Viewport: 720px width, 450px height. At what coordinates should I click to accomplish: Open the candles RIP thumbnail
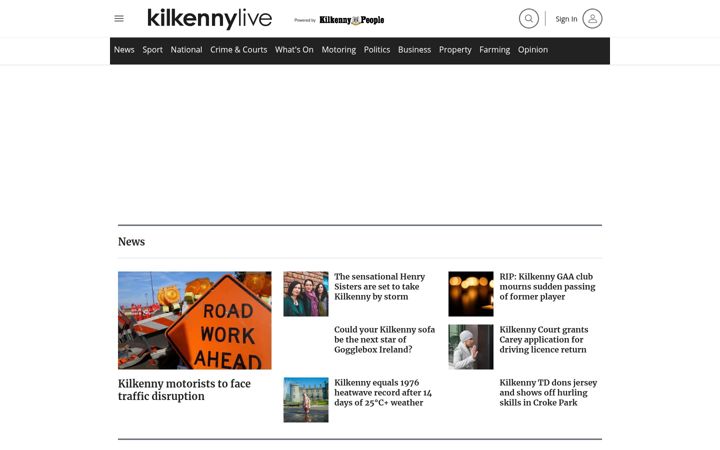click(471, 294)
